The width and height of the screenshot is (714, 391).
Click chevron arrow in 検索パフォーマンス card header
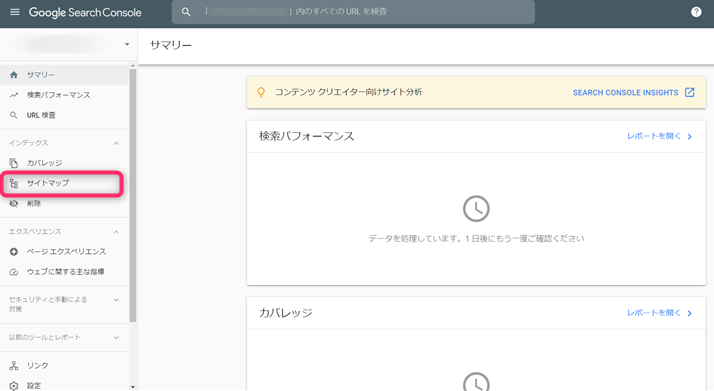(689, 137)
